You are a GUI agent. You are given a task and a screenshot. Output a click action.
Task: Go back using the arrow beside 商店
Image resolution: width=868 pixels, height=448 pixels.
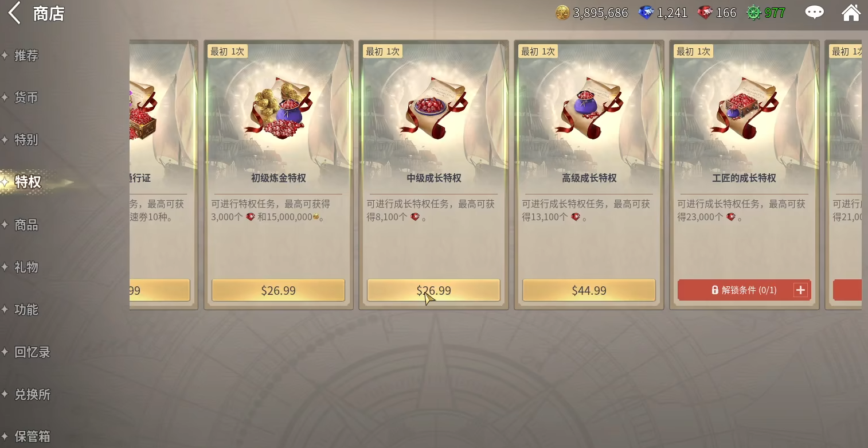click(x=14, y=13)
